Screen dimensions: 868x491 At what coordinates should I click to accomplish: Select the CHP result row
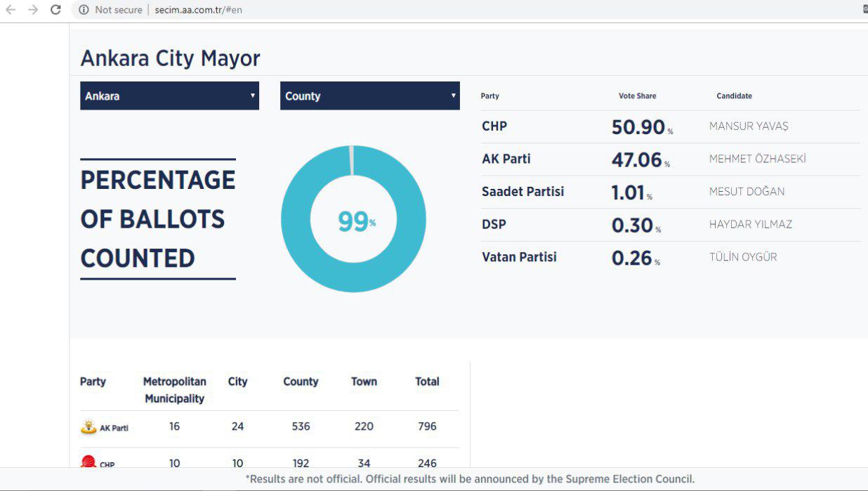(670, 127)
